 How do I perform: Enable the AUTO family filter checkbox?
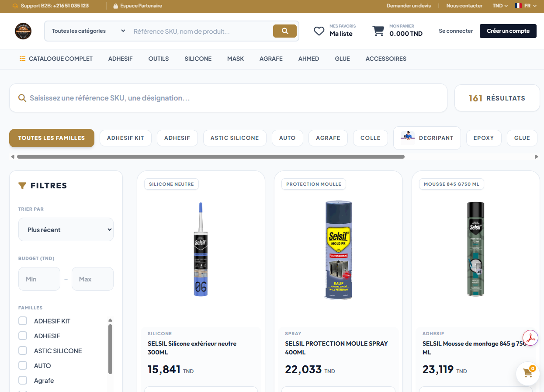click(x=23, y=366)
